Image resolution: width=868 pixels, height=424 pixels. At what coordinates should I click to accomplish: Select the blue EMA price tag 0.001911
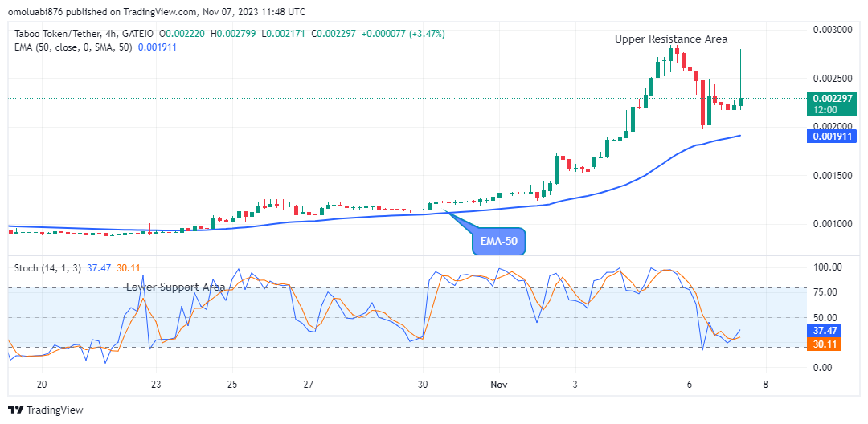(831, 137)
